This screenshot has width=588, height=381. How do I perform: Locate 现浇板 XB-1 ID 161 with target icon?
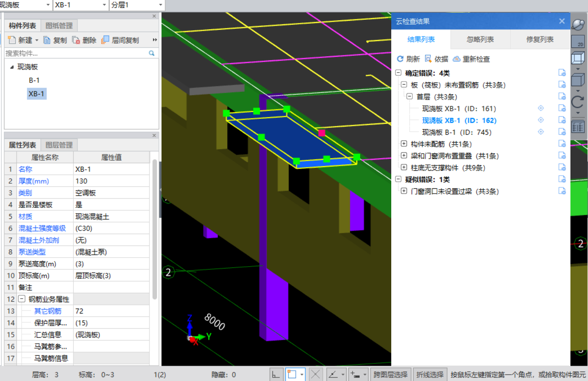(x=541, y=108)
